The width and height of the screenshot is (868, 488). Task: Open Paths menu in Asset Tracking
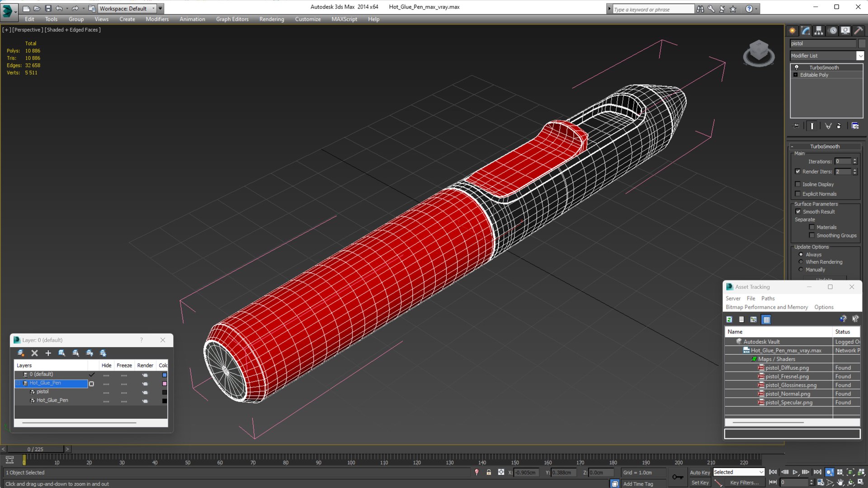point(768,298)
